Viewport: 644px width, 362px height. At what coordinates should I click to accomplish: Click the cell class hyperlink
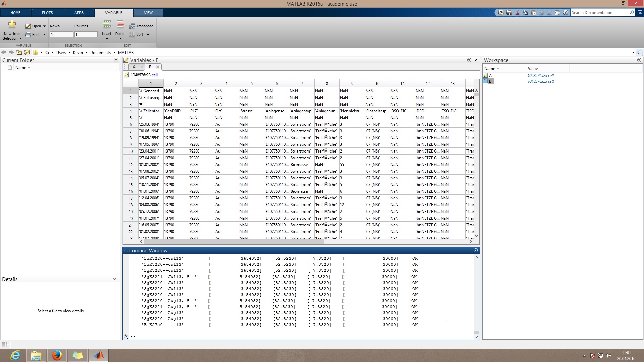155,75
